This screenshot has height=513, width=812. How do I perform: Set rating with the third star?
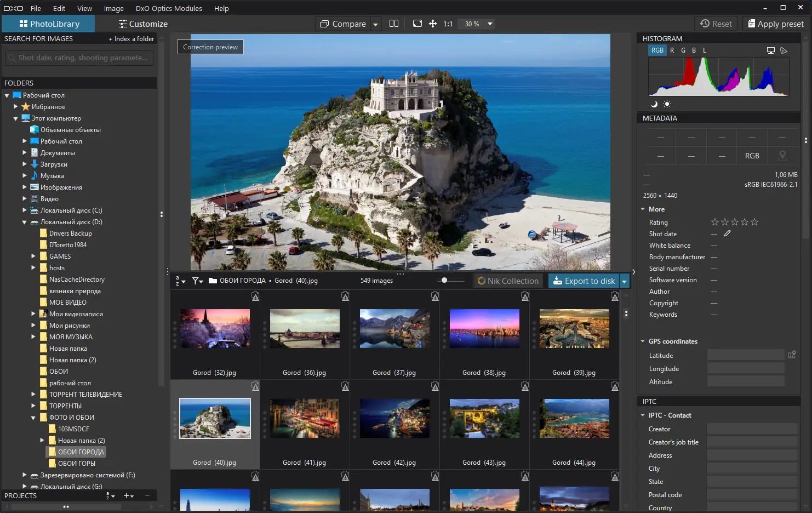click(735, 222)
